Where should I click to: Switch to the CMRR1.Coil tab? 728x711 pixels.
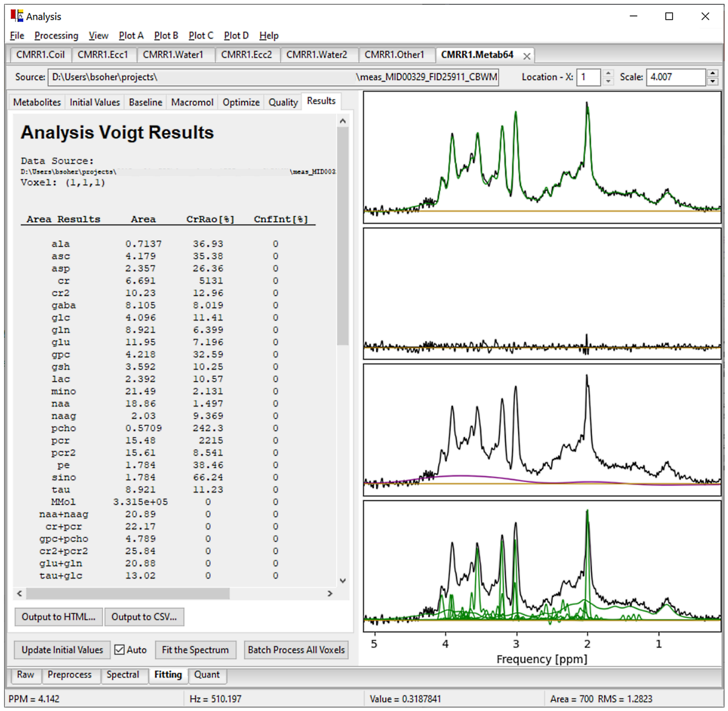click(41, 55)
